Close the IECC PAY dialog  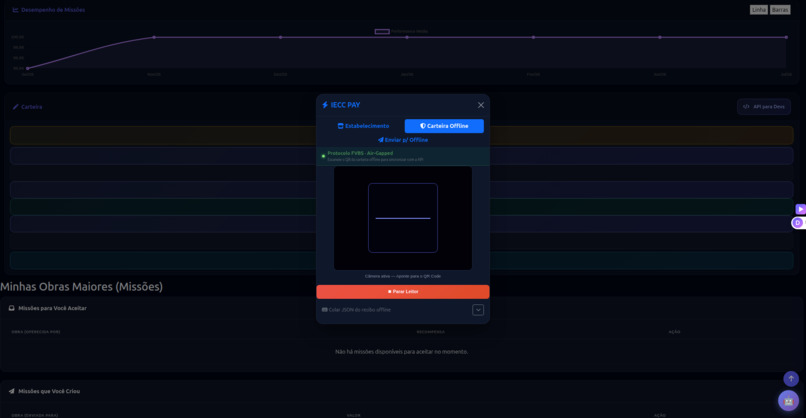(481, 105)
